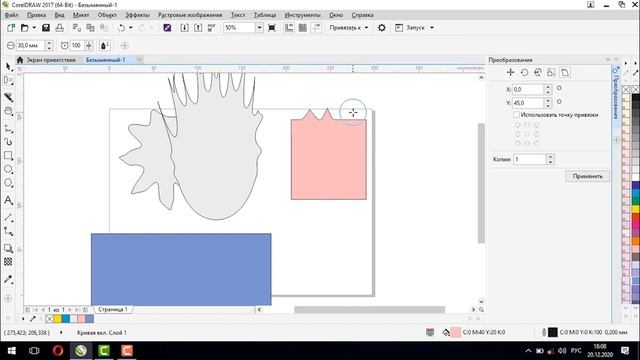Select the Rectangle tool in the toolbox
The width and height of the screenshot is (640, 360).
point(8,156)
